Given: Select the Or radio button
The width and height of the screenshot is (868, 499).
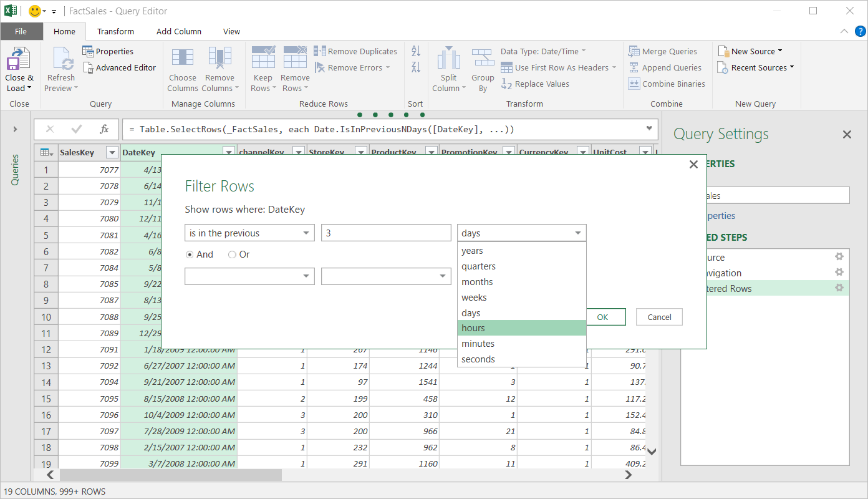Looking at the screenshot, I should [x=232, y=254].
